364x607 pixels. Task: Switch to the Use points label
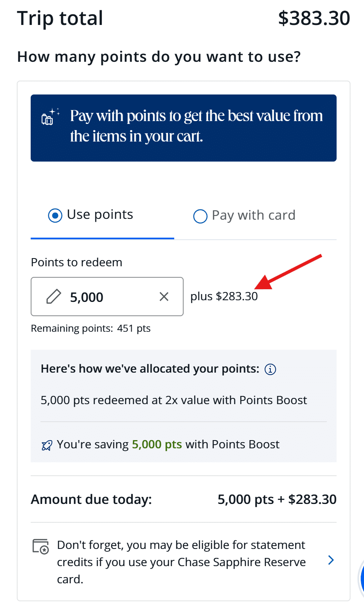[x=100, y=215]
